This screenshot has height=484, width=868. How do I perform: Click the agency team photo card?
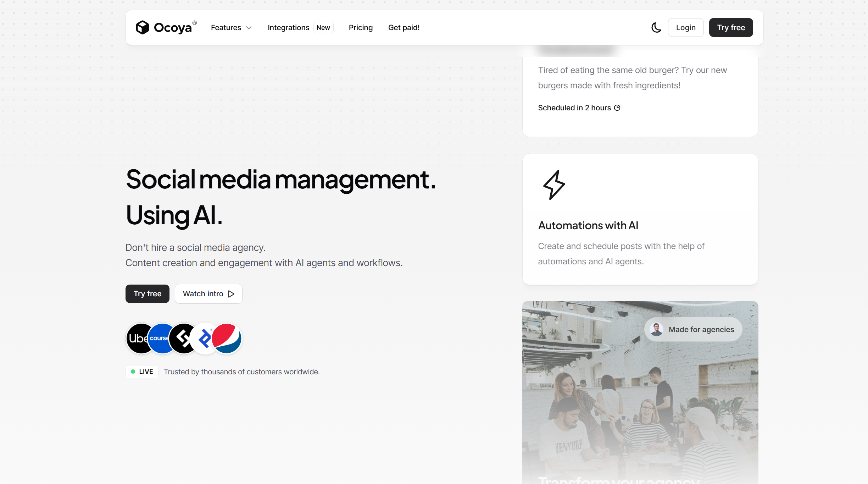click(640, 392)
